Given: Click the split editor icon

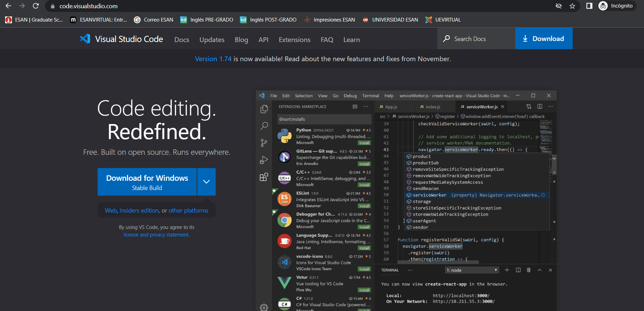Looking at the screenshot, I should pyautogui.click(x=540, y=107).
